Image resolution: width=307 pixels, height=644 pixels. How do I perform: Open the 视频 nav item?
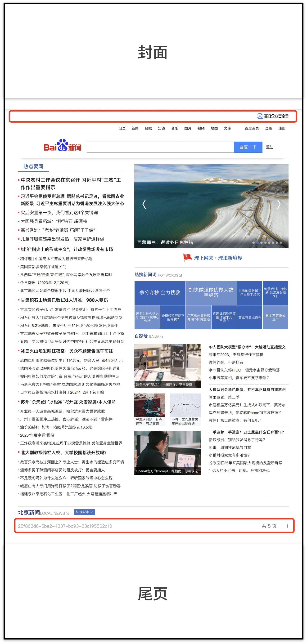tap(201, 128)
